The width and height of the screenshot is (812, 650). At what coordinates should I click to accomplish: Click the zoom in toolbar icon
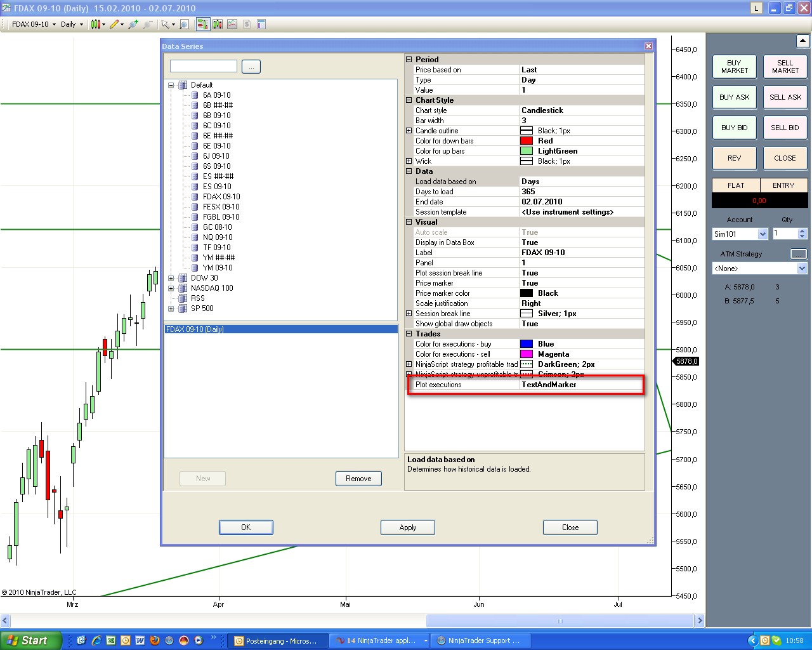click(x=133, y=24)
